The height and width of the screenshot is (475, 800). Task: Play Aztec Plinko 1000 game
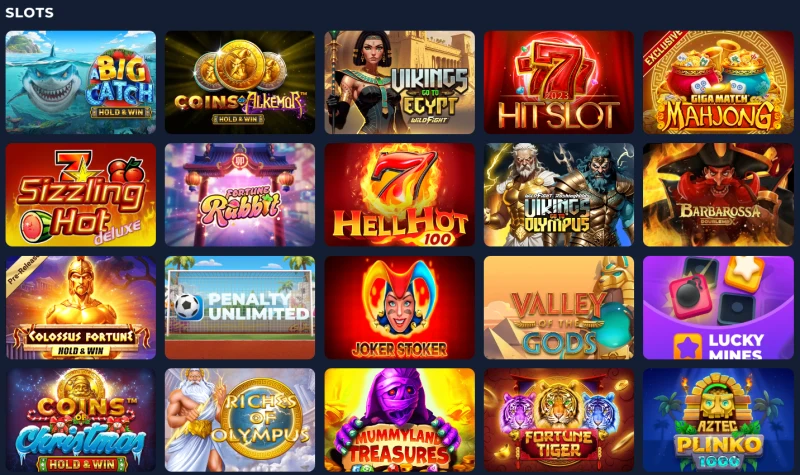[718, 420]
